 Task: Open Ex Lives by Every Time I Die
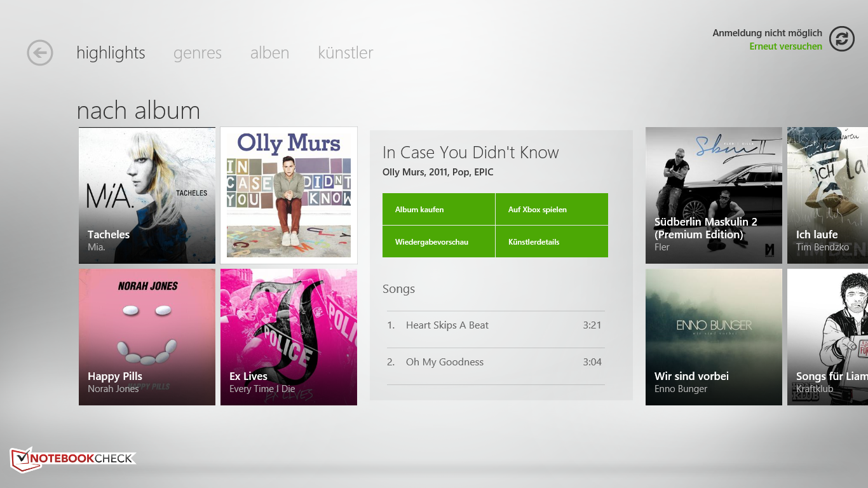(288, 337)
